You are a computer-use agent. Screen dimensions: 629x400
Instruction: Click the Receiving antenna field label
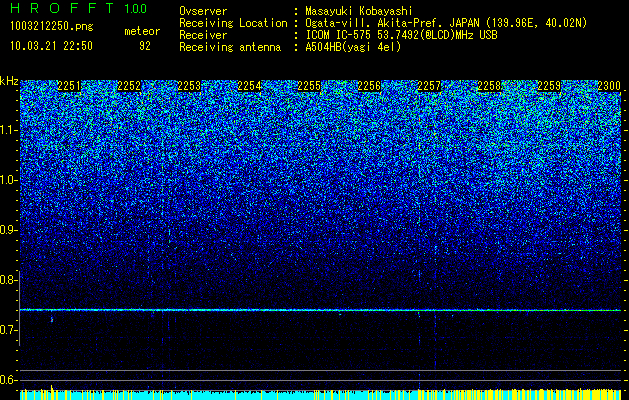coord(230,48)
